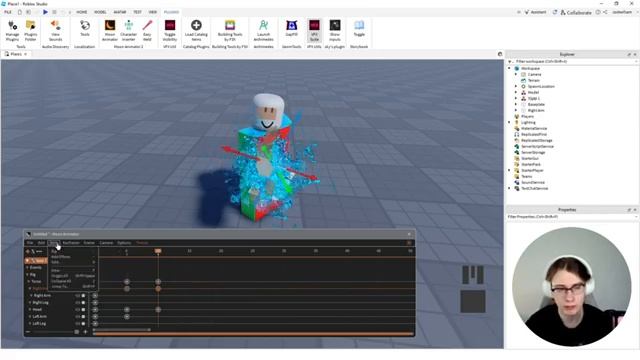The height and width of the screenshot is (360, 640).
Task: Open the VFX Suite plugin
Action: coord(314,30)
